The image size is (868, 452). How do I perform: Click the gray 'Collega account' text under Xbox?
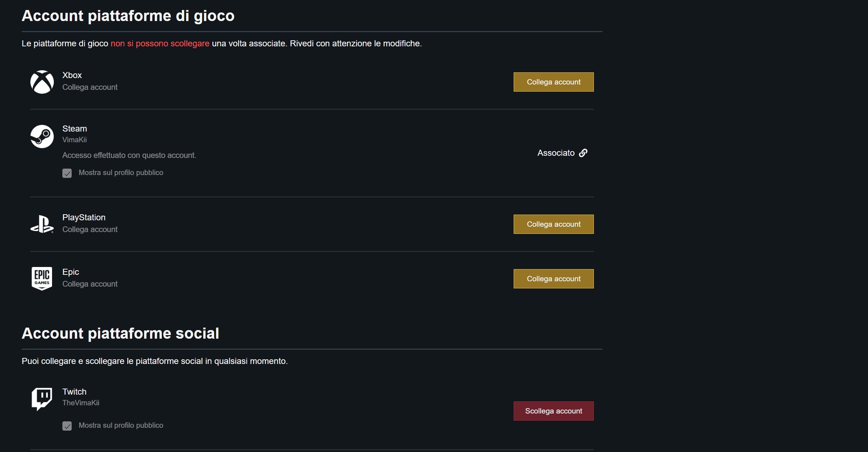point(90,87)
